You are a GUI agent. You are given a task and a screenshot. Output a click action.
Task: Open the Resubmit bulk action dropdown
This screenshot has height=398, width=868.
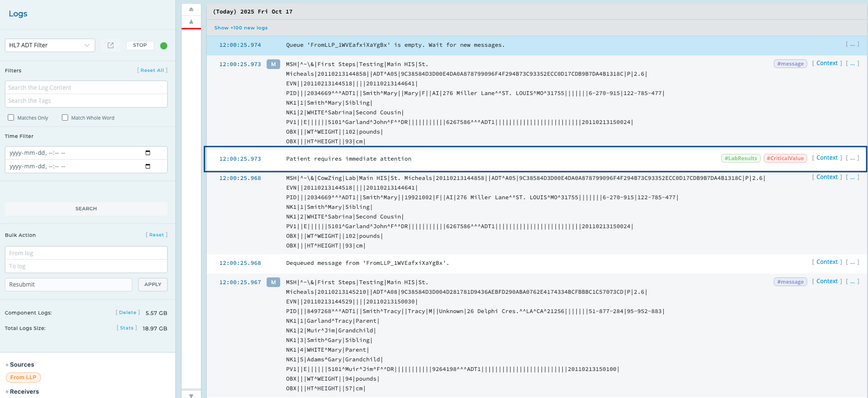[69, 285]
